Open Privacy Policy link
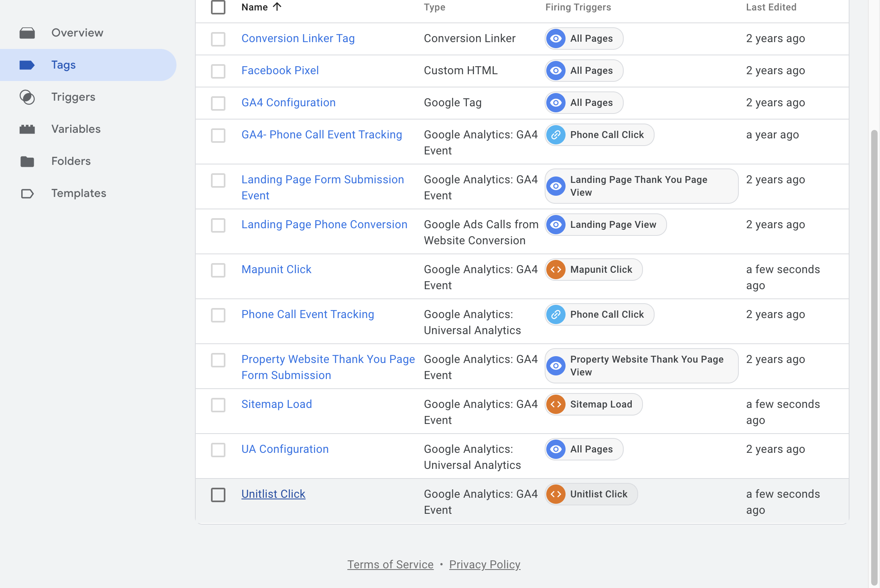The height and width of the screenshot is (588, 880). coord(485,565)
